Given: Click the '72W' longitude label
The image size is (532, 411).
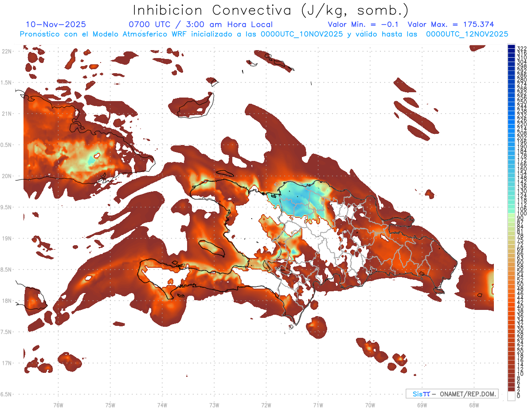Looking at the screenshot, I should 266,405.
